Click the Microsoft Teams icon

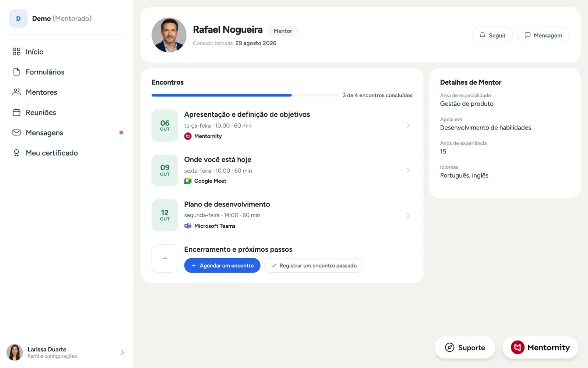[188, 226]
